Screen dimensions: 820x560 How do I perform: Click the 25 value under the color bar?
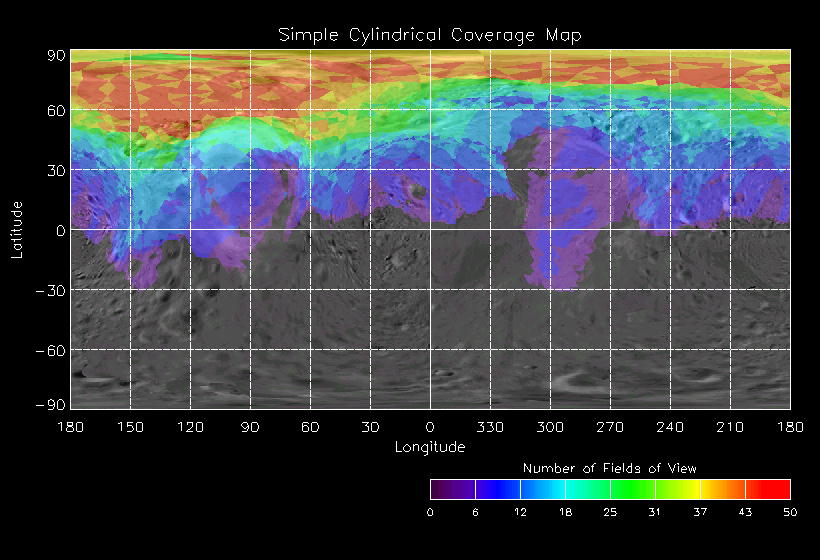click(x=610, y=512)
